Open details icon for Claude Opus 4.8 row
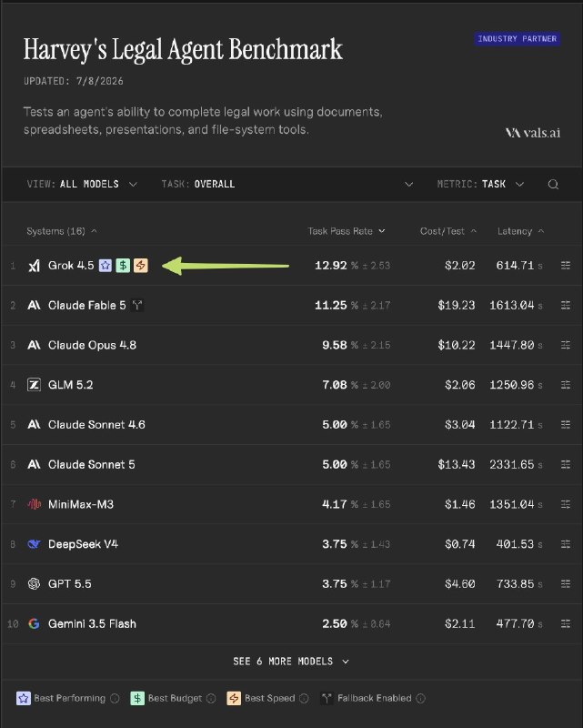The image size is (583, 728). point(566,345)
